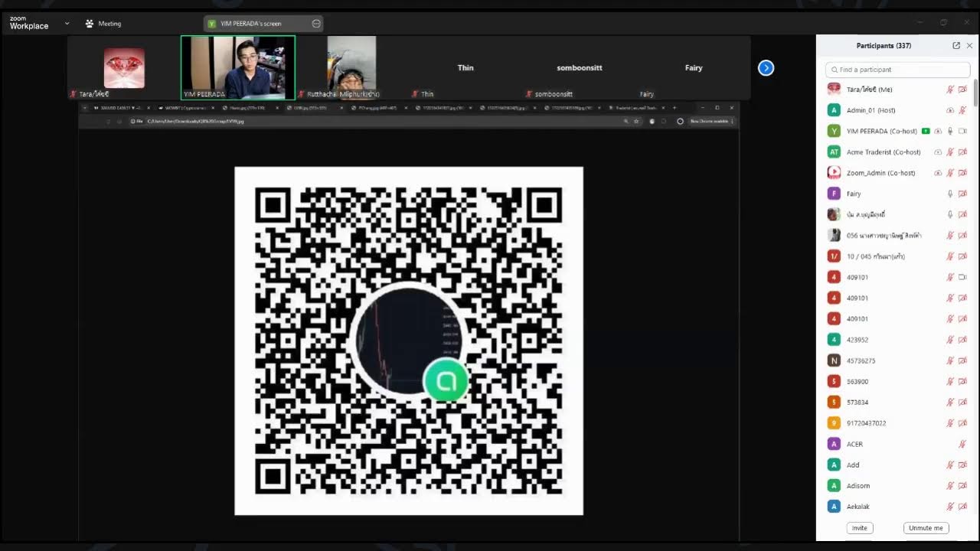Select the somboonsitt participant tile
The height and width of the screenshot is (551, 980).
pyautogui.click(x=580, y=67)
